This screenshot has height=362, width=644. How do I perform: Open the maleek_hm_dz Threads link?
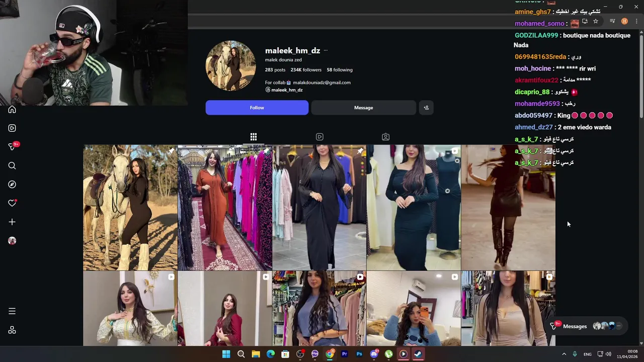284,90
